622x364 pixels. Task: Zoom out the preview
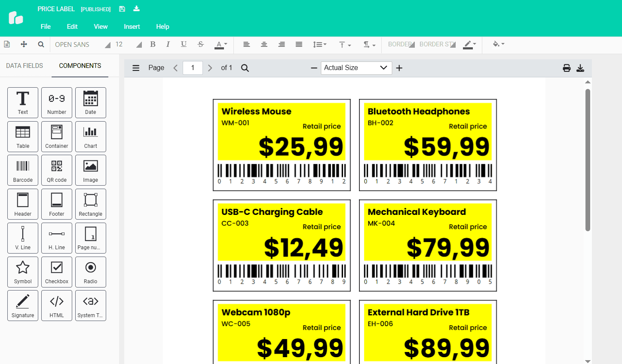point(314,68)
